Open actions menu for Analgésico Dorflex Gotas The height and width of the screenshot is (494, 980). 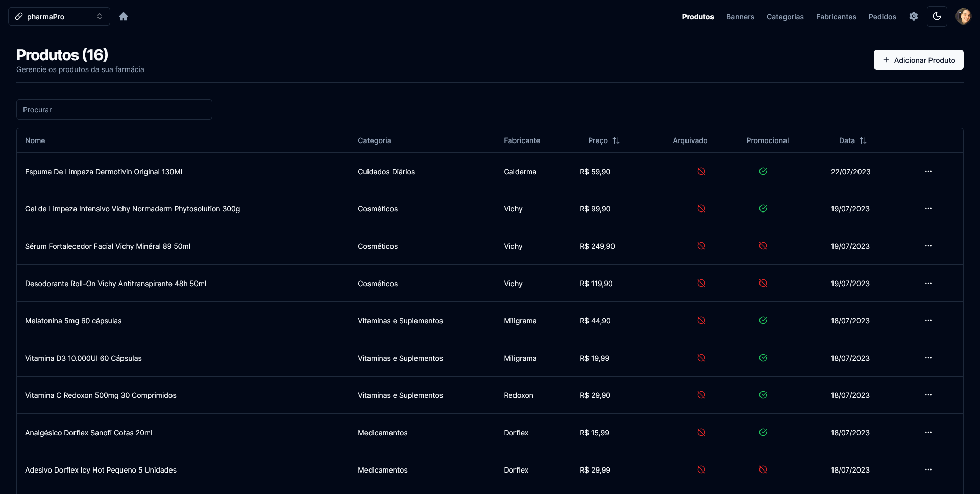click(x=928, y=432)
